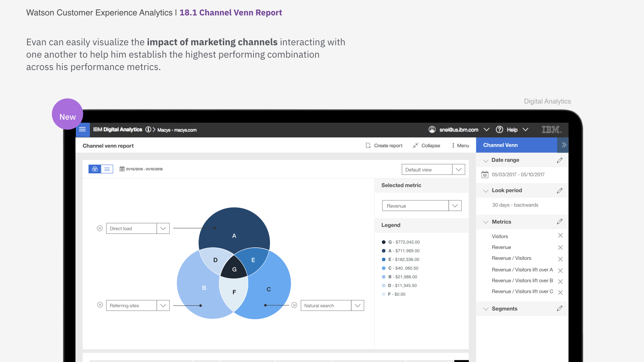Click the Create report button
This screenshot has width=644, height=362.
pos(384,145)
